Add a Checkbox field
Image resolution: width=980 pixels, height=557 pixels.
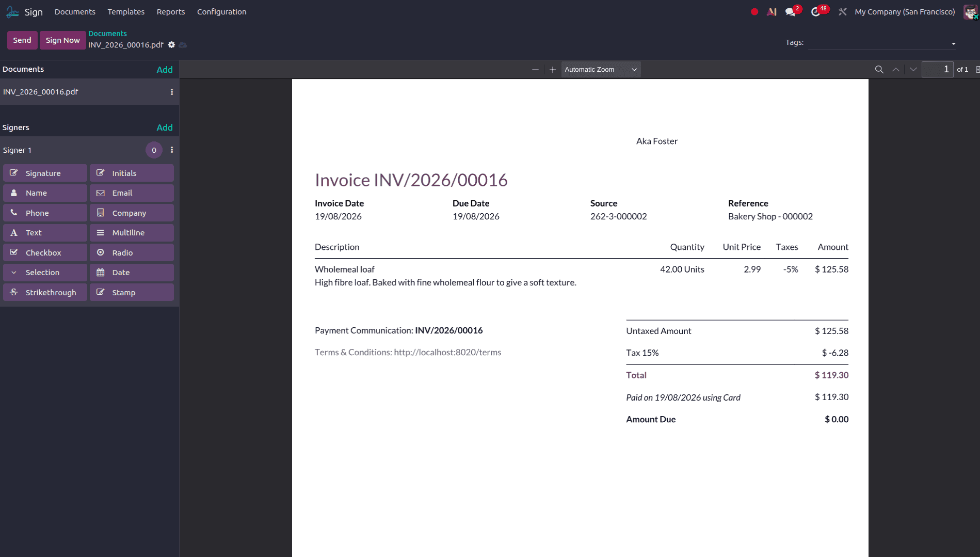pyautogui.click(x=45, y=252)
